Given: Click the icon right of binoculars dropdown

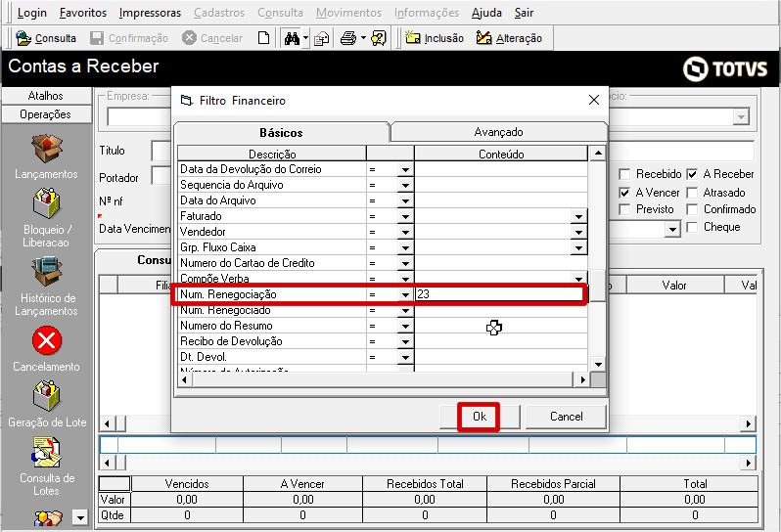Looking at the screenshot, I should tap(322, 38).
